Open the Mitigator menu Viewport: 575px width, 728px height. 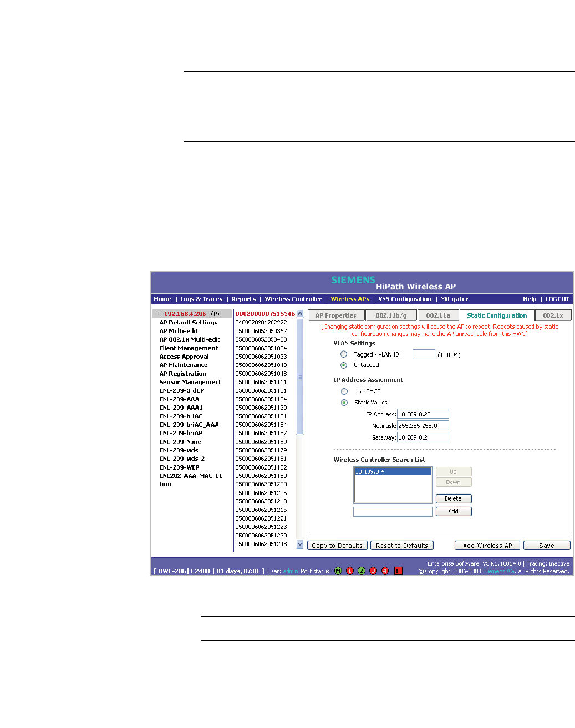coord(454,299)
